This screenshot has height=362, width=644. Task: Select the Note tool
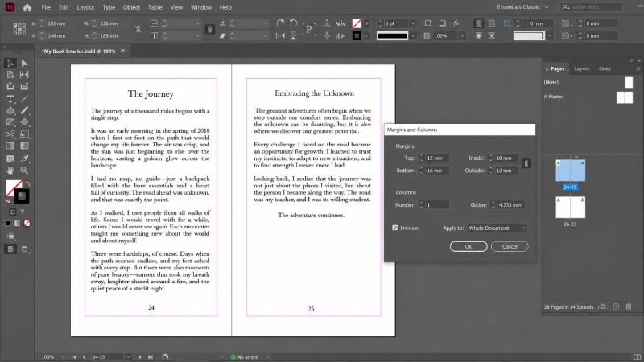[x=10, y=158]
